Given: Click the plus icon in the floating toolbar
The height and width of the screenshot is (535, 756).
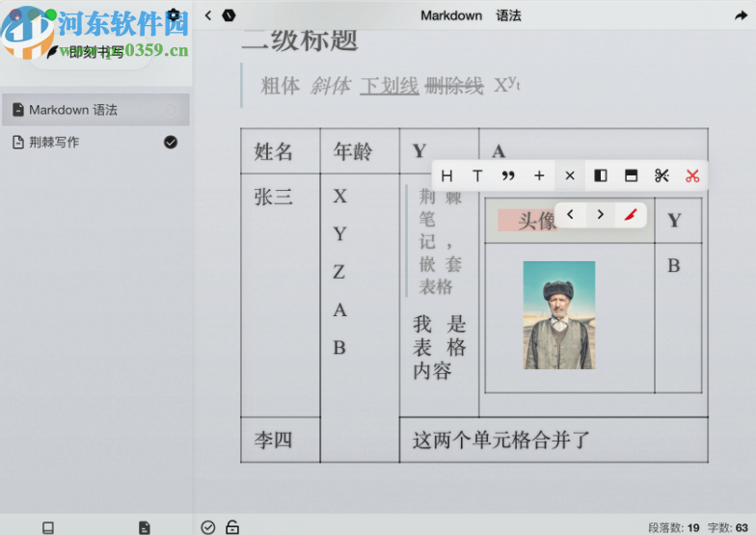Looking at the screenshot, I should [539, 175].
